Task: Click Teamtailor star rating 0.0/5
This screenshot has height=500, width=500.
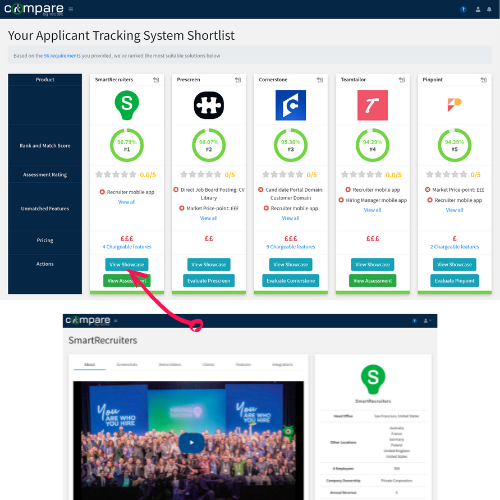Action: point(372,174)
